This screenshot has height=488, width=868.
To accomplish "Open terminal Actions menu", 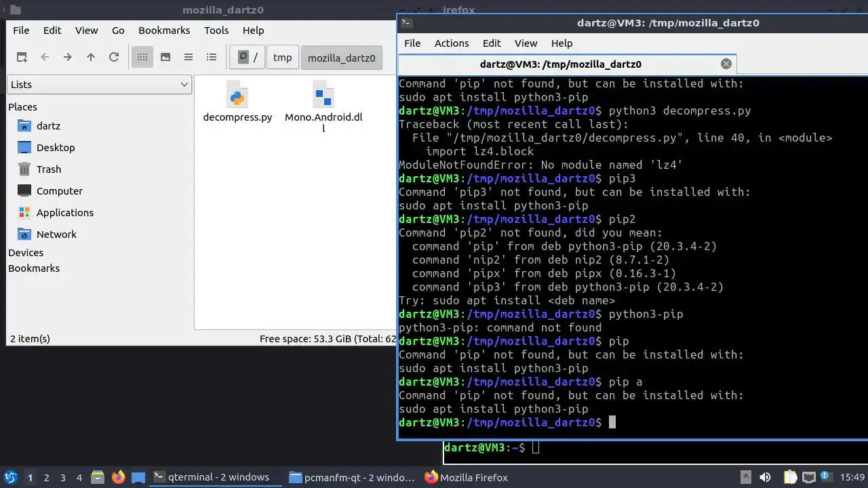I will (452, 43).
